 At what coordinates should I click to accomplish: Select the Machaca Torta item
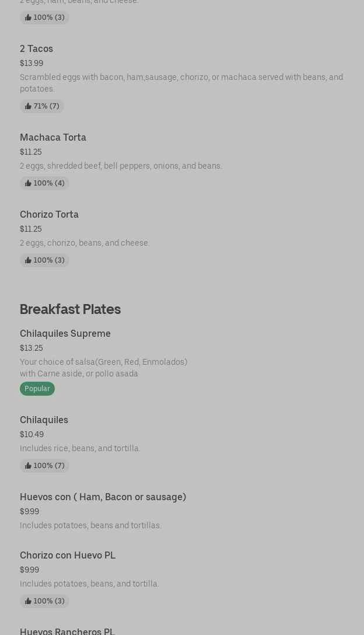point(53,137)
